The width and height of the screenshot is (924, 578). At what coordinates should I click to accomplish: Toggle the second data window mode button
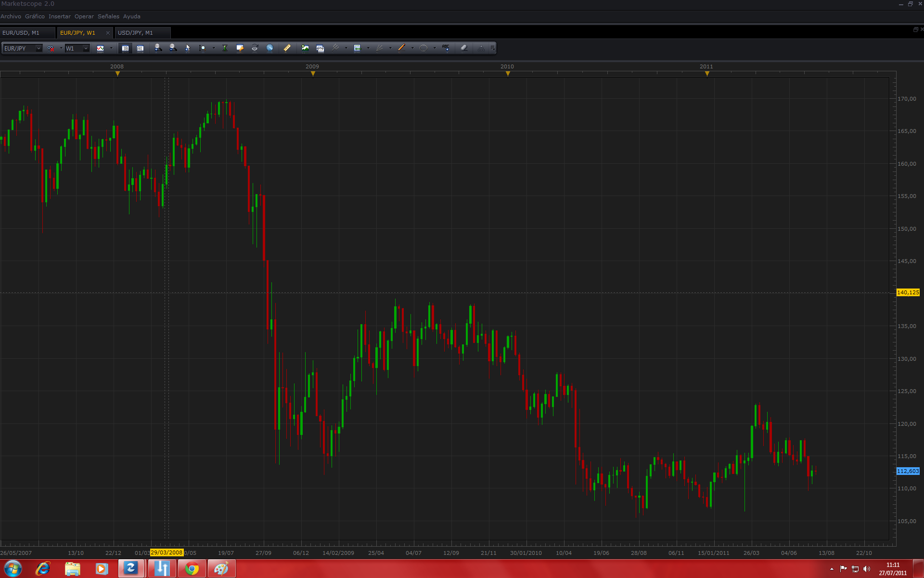coord(140,48)
